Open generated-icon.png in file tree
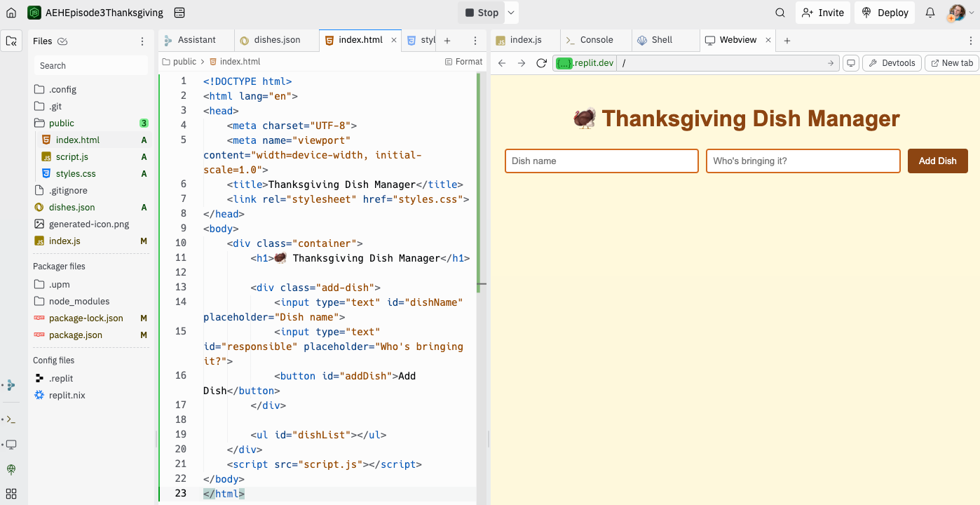This screenshot has height=505, width=980. pyautogui.click(x=89, y=224)
